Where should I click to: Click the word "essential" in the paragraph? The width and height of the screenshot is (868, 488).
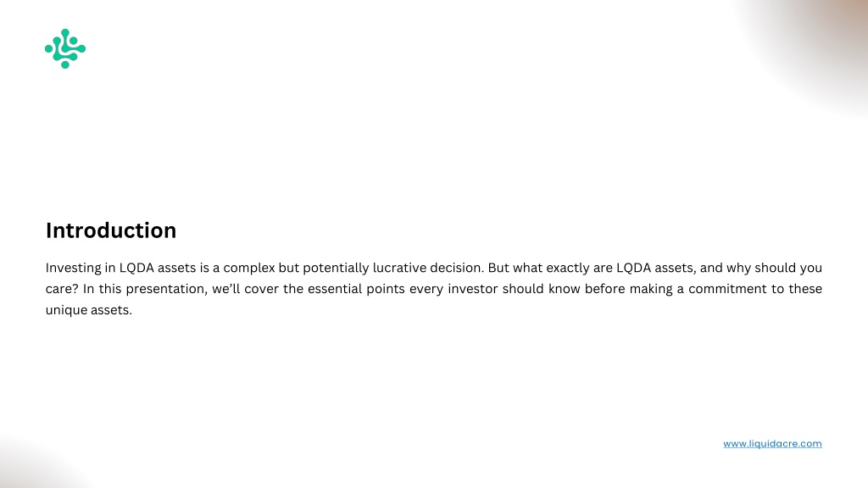click(335, 289)
